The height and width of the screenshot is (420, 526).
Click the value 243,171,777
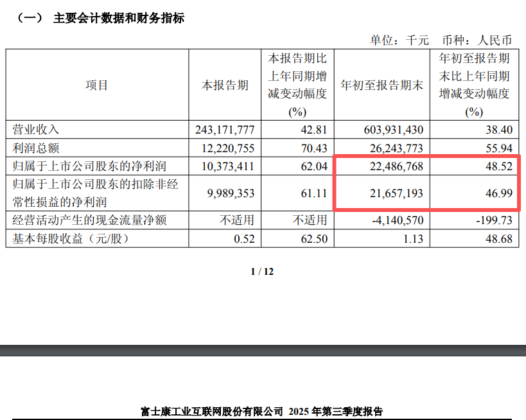tap(225, 130)
